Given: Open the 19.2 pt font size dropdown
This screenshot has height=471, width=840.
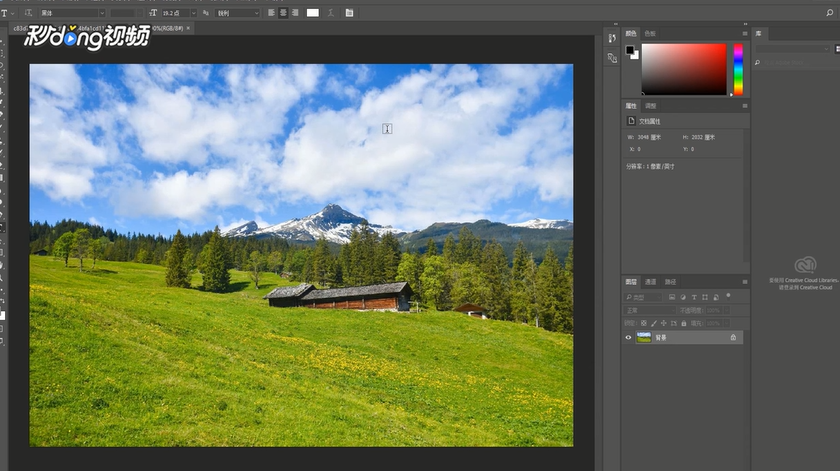Looking at the screenshot, I should (x=193, y=13).
